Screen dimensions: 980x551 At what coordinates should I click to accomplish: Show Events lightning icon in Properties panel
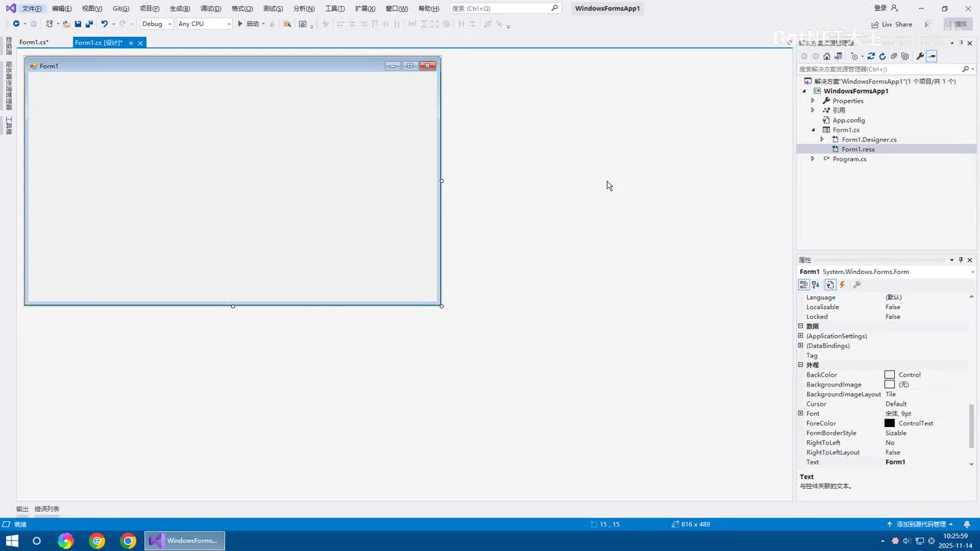point(842,285)
